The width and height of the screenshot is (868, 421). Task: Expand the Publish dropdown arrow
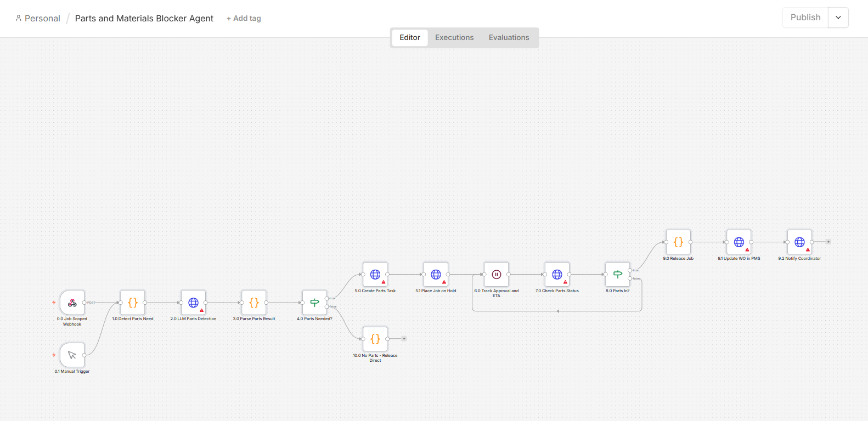pos(838,18)
